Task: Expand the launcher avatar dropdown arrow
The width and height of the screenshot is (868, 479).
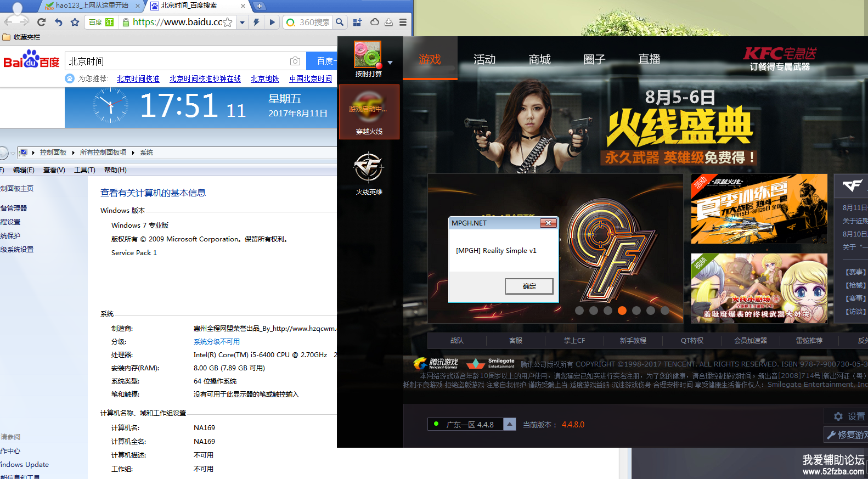Action: coord(390,63)
